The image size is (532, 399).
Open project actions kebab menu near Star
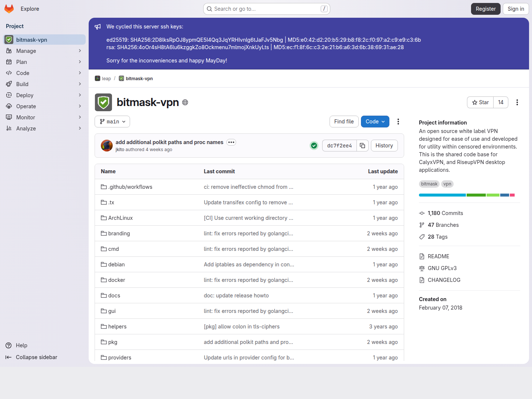pos(517,102)
